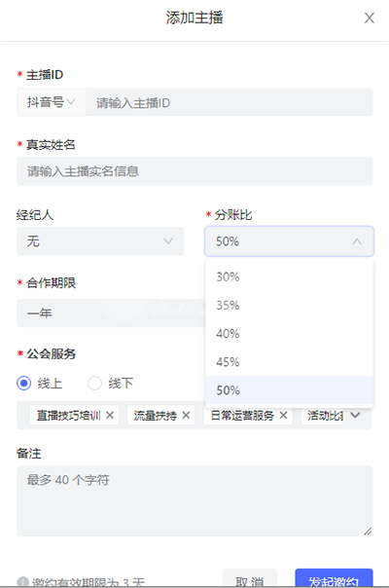Focus the 主播ID input field
This screenshot has height=588, width=389.
229,102
